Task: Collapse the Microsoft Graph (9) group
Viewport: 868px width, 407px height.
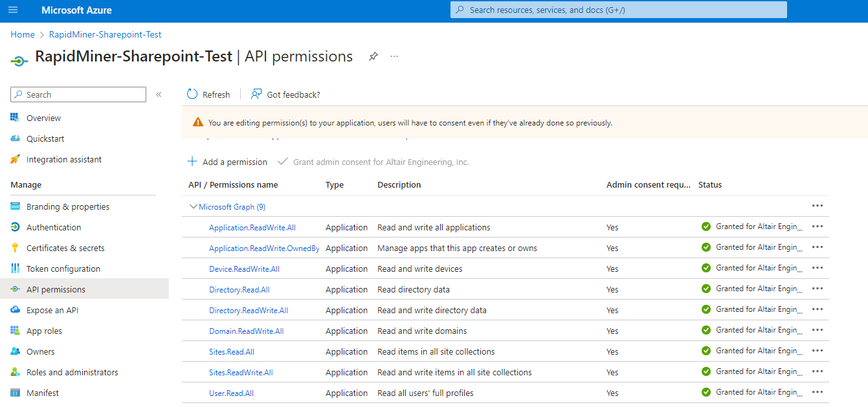Action: click(193, 206)
